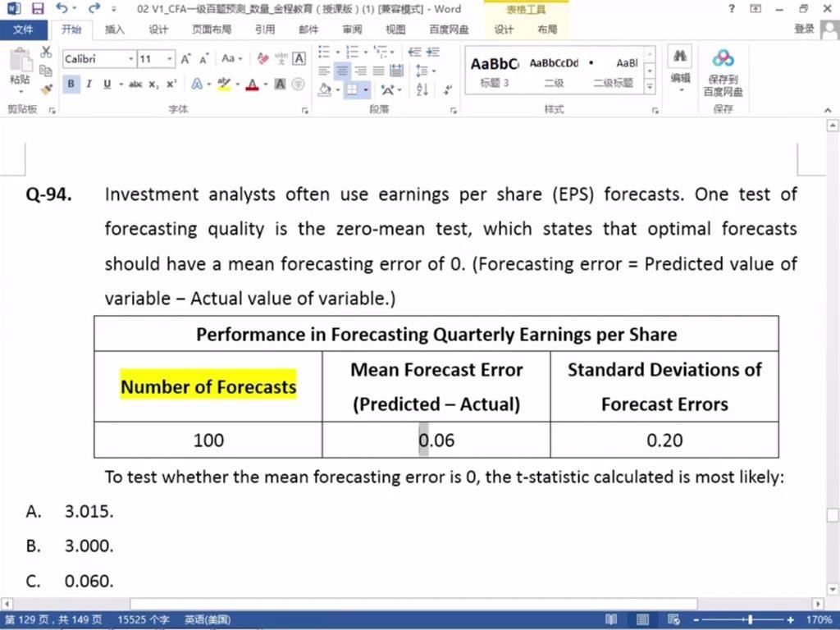Toggle Underline formatting
The width and height of the screenshot is (840, 630).
(x=107, y=84)
